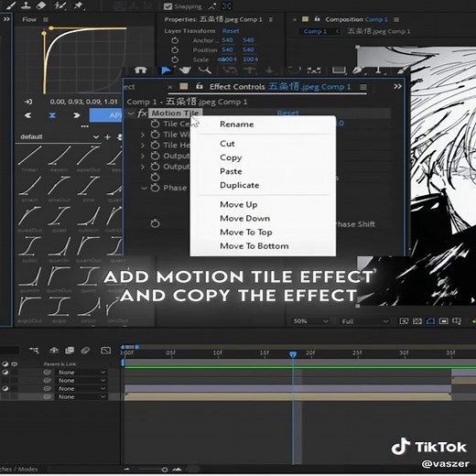Screen dimensions: 476x476
Task: Toggle the motion blur icon in timeline
Action: 85,351
